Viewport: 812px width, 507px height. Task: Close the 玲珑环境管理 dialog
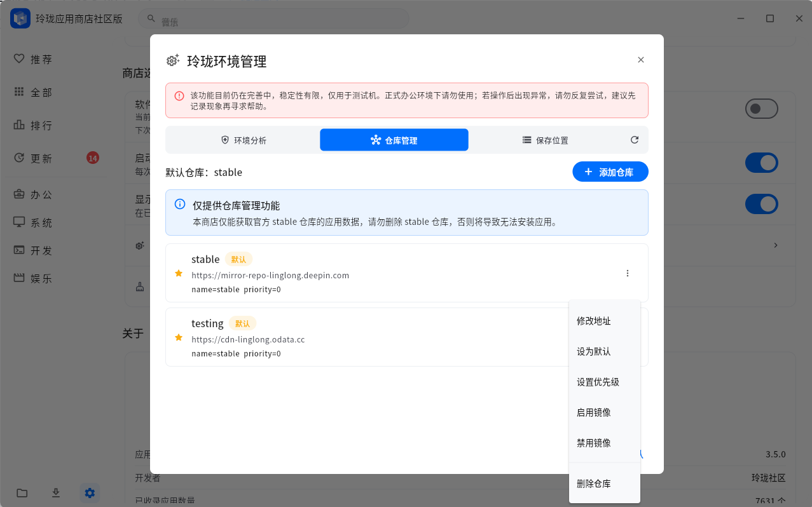641,60
